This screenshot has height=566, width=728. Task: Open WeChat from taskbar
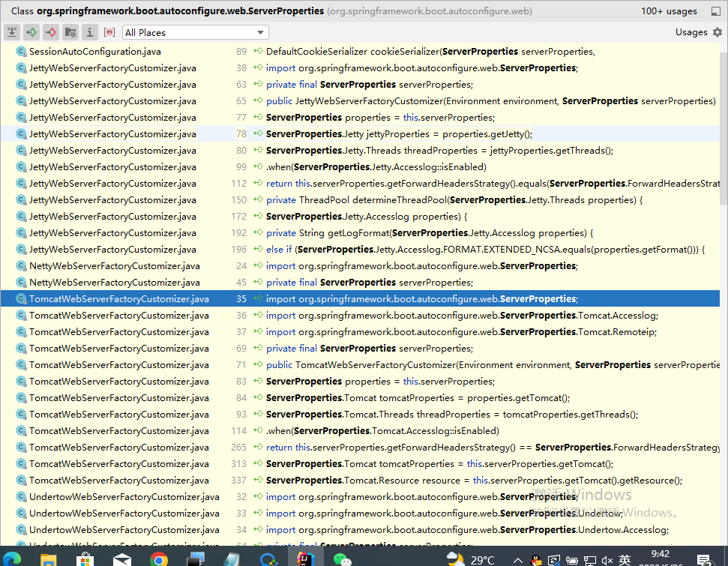(x=342, y=559)
